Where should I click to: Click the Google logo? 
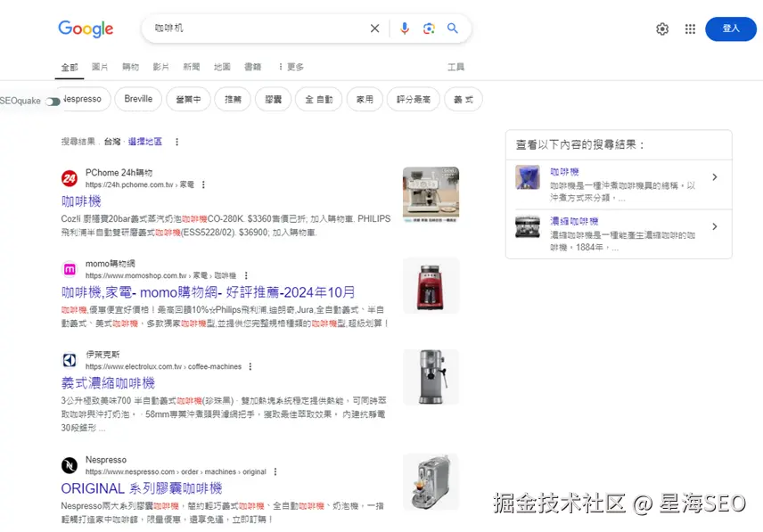(x=86, y=29)
